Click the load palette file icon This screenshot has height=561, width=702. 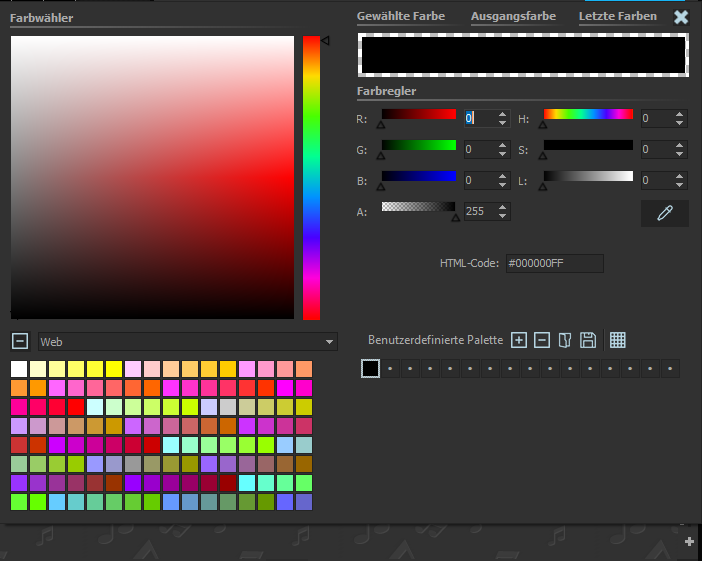click(565, 340)
